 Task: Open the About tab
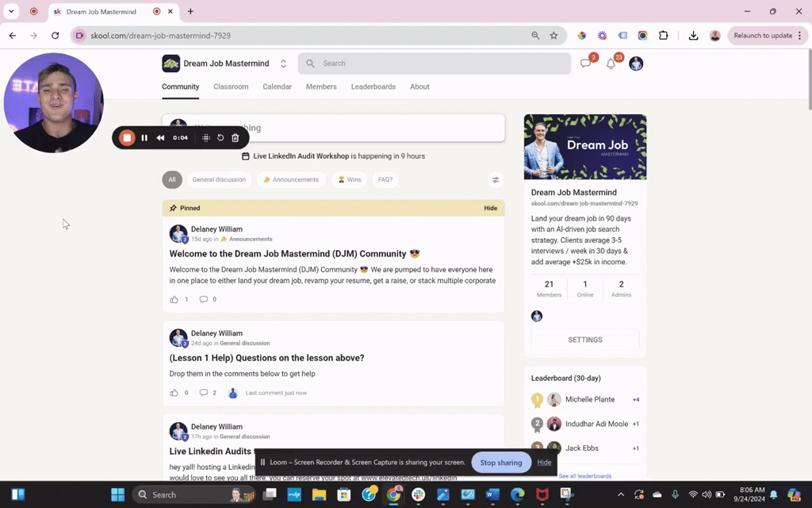coord(419,87)
